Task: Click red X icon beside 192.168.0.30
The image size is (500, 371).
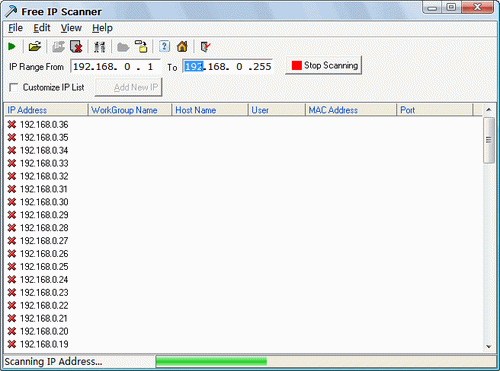Action: click(12, 202)
